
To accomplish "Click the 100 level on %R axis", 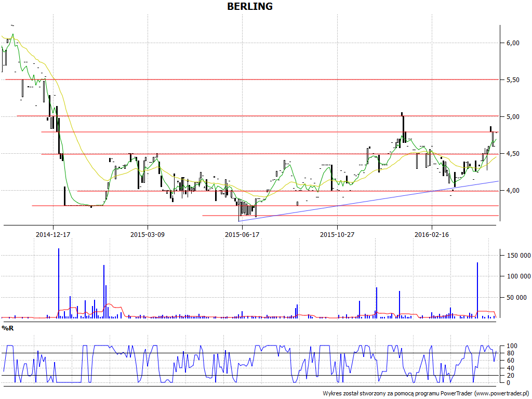I will (x=512, y=346).
